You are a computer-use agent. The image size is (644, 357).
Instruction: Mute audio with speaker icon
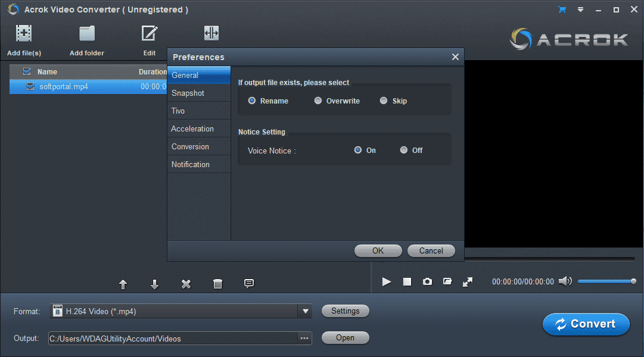pos(565,281)
